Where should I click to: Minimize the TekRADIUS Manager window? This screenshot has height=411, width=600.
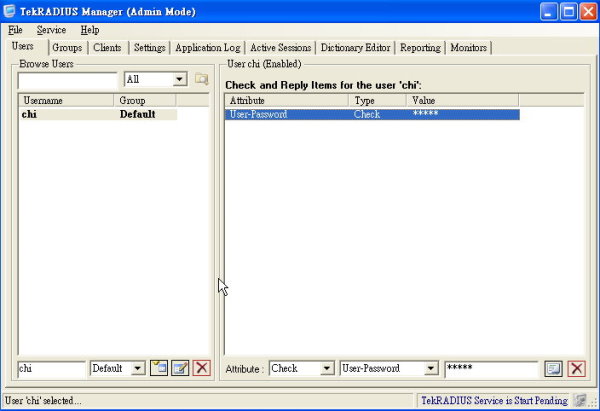pyautogui.click(x=548, y=11)
